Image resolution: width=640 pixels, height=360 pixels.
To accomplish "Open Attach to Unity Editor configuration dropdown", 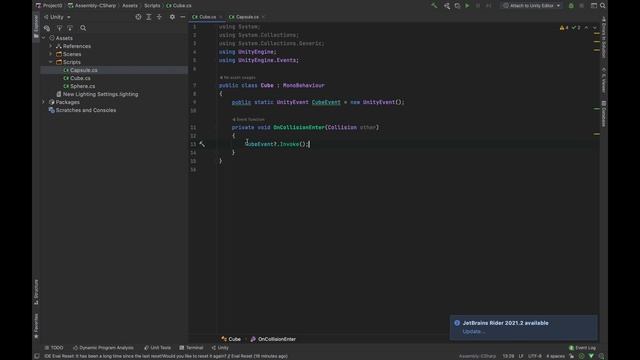I will (531, 6).
